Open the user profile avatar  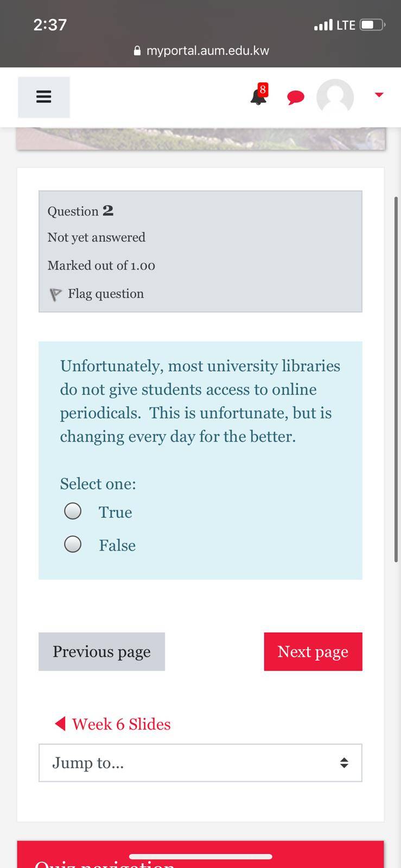[x=335, y=97]
